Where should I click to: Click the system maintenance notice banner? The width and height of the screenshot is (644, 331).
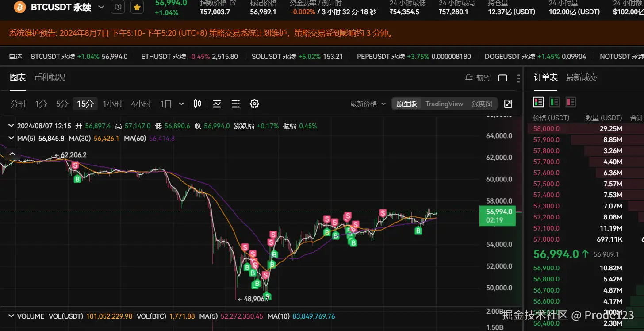pyautogui.click(x=322, y=33)
